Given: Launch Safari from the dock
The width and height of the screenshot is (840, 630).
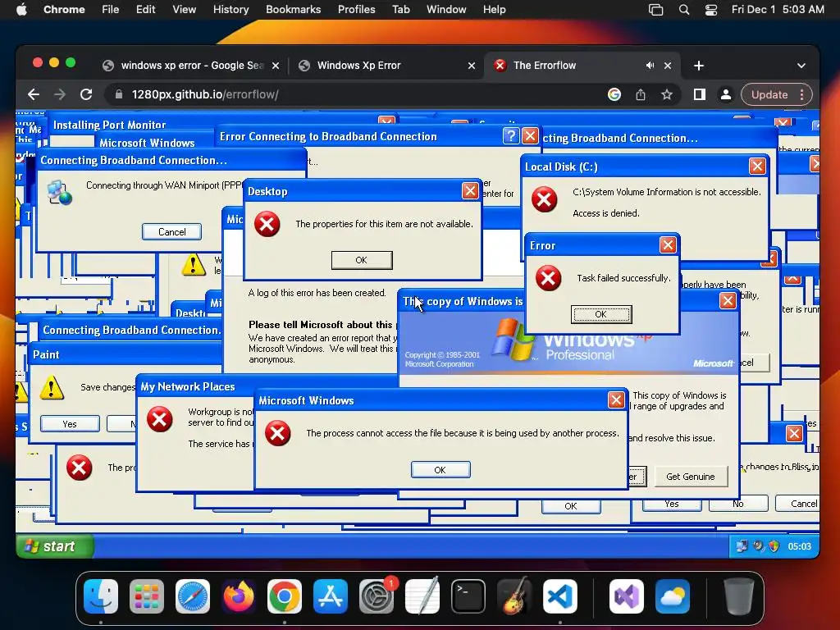Looking at the screenshot, I should tap(193, 596).
